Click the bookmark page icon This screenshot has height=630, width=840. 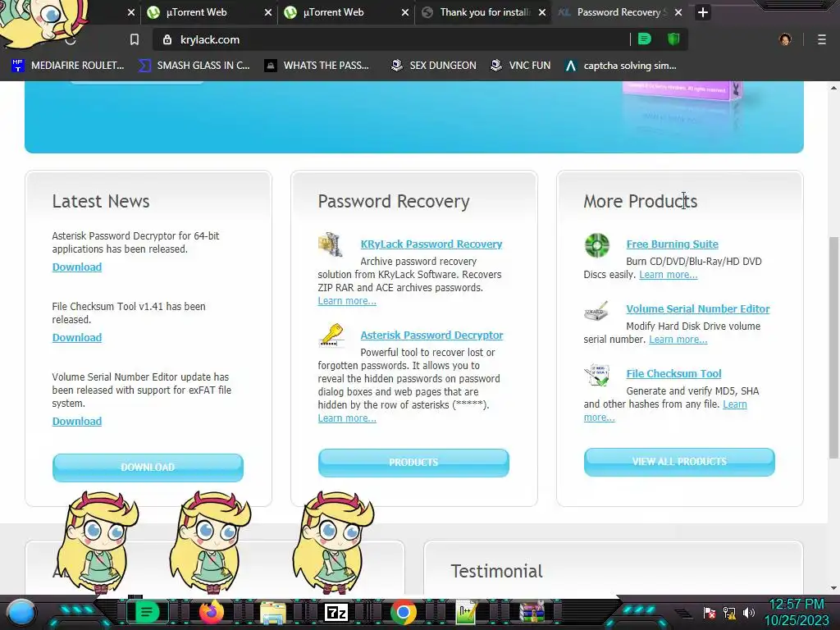pos(135,39)
